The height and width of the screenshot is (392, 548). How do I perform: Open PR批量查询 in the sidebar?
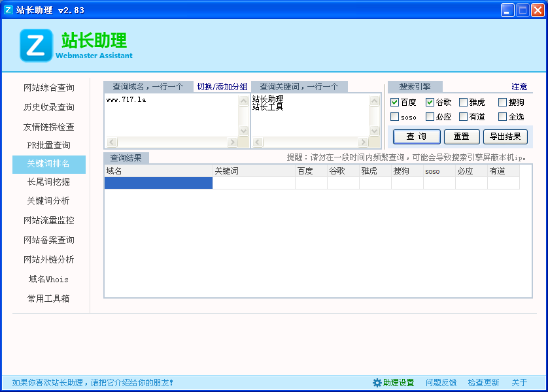pos(49,145)
